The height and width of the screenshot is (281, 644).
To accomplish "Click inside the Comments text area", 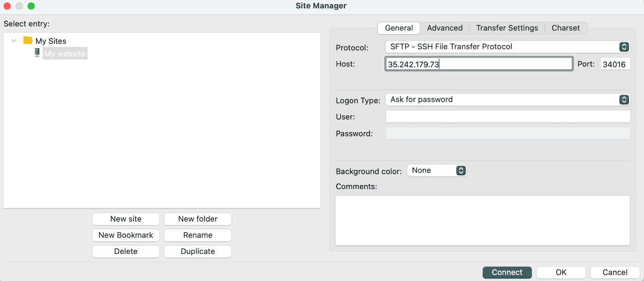I will coord(482,220).
